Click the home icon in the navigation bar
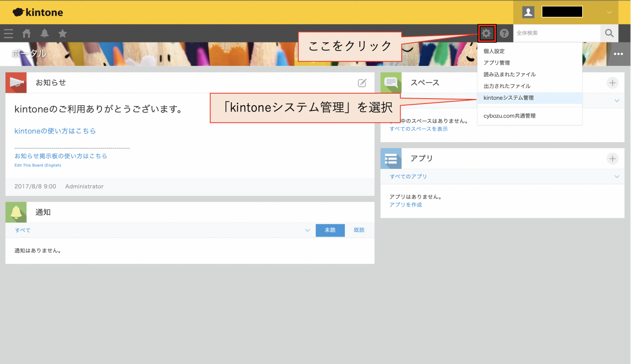 [x=26, y=33]
